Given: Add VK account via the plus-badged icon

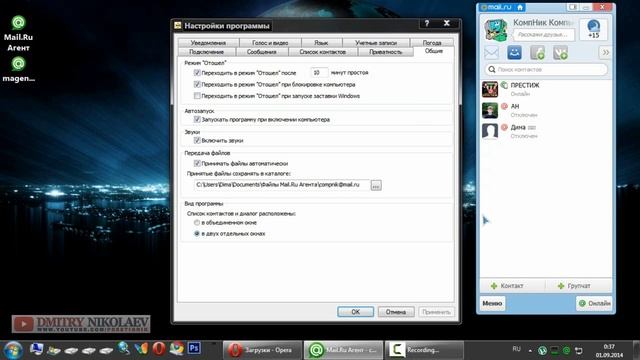Looking at the screenshot, I should coord(560,53).
